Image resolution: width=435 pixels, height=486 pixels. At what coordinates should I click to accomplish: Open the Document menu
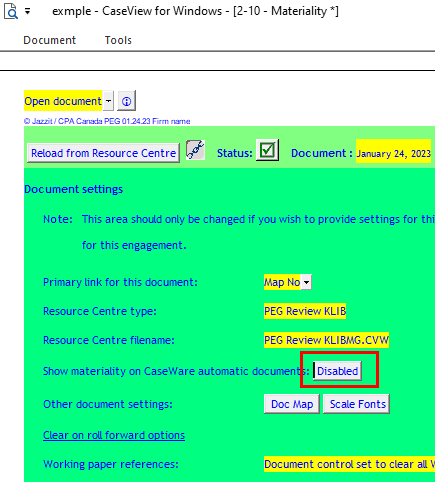tap(49, 40)
